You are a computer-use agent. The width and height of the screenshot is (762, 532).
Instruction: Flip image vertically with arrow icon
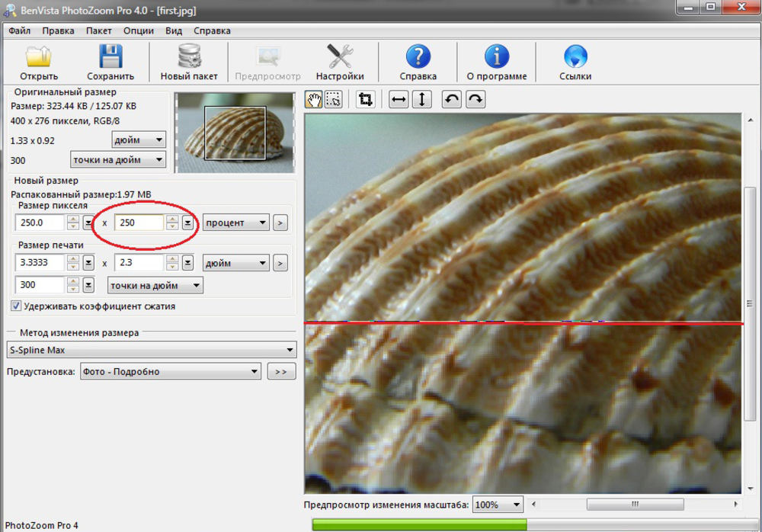tap(422, 100)
